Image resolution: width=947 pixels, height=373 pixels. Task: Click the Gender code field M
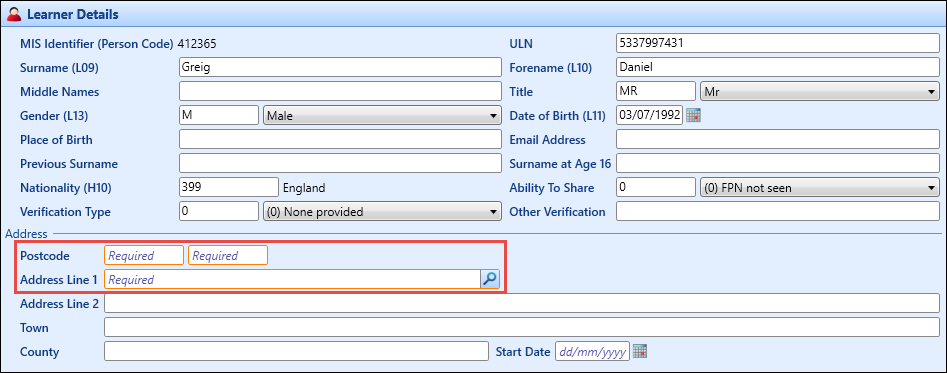219,115
